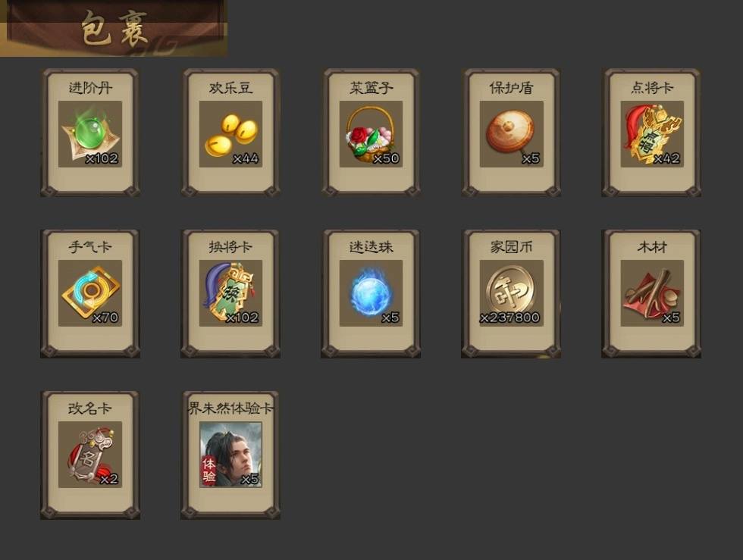Screen dimensions: 743x560
Task: Click the 改名卡 title text
Action: tap(90, 408)
